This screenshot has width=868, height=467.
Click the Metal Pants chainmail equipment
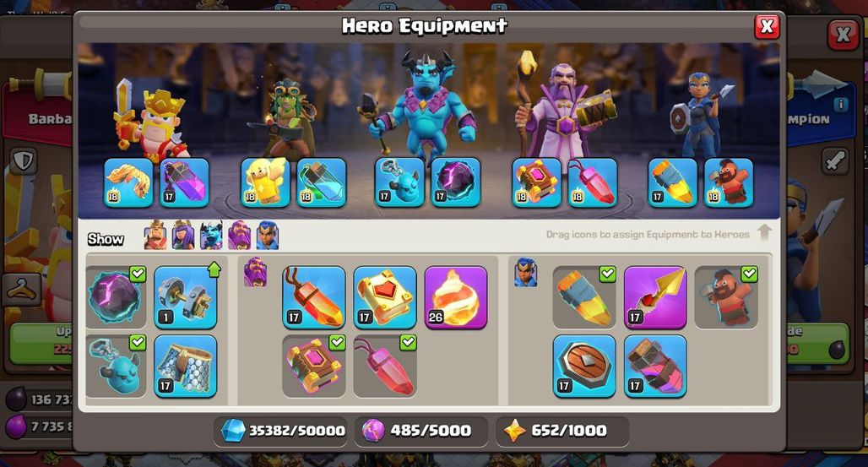coord(186,367)
